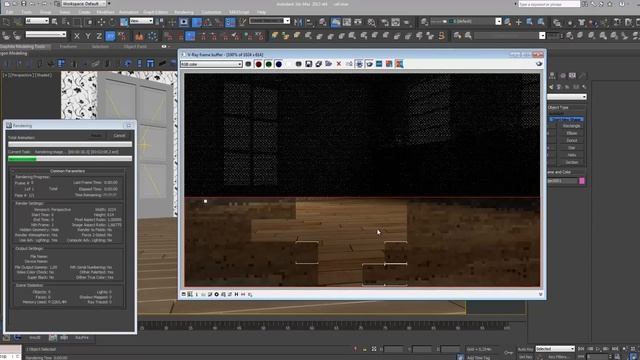This screenshot has height=360, width=640.
Task: Click the teapot render icon at right of frame buffer toolbar
Action: click(539, 64)
